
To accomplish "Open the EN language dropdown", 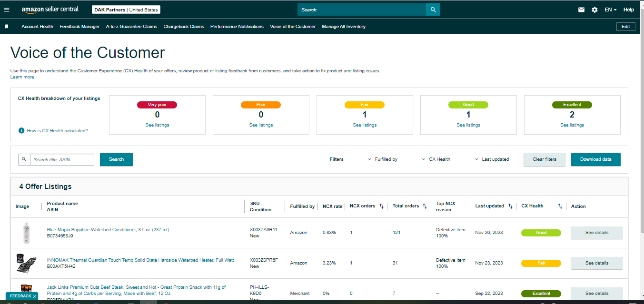I will (x=611, y=10).
